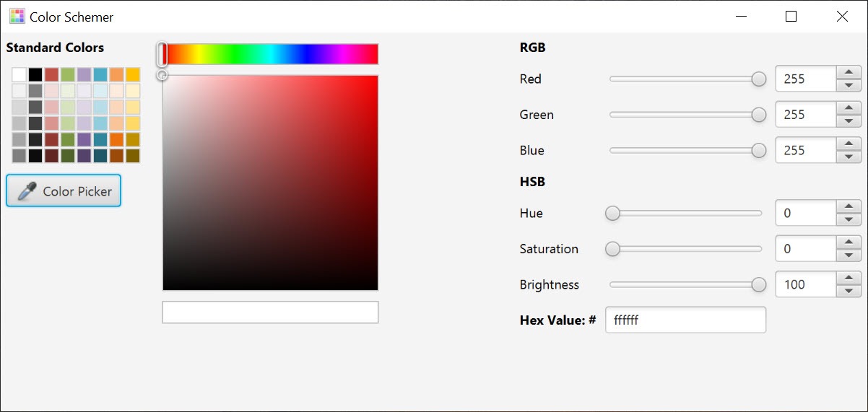Choose the bright orange-yellow top-right swatch
Viewport: 868px width, 412px height.
click(133, 74)
